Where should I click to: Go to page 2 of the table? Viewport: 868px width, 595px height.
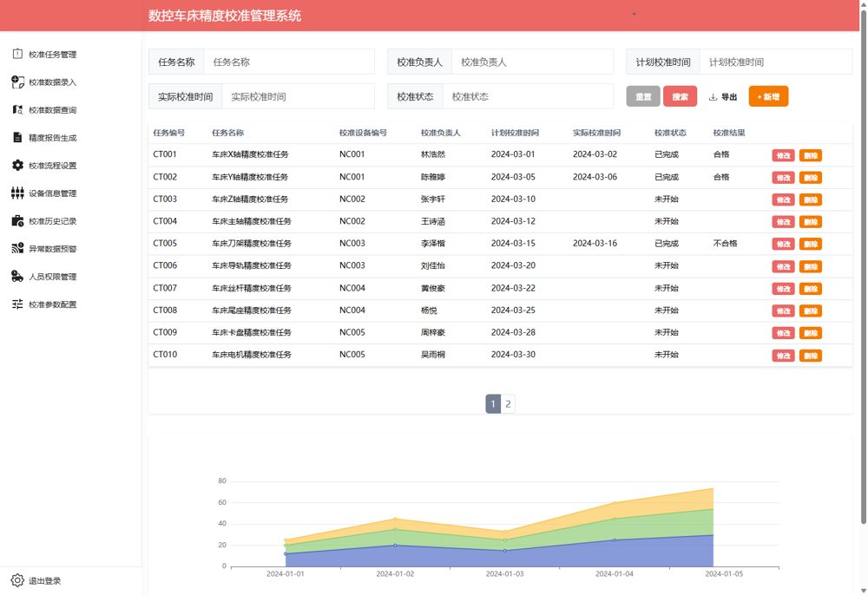pyautogui.click(x=508, y=403)
